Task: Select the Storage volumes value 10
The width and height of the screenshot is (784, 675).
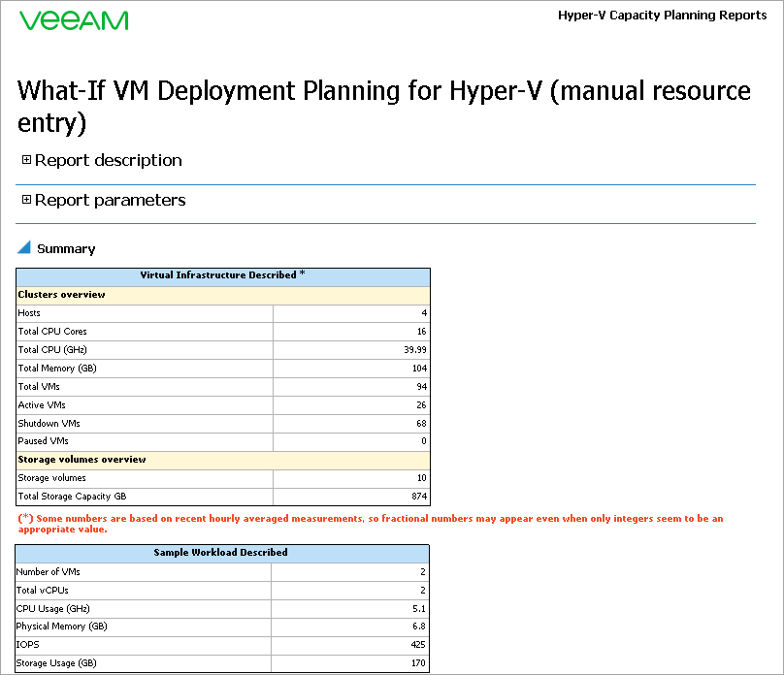Action: point(422,478)
